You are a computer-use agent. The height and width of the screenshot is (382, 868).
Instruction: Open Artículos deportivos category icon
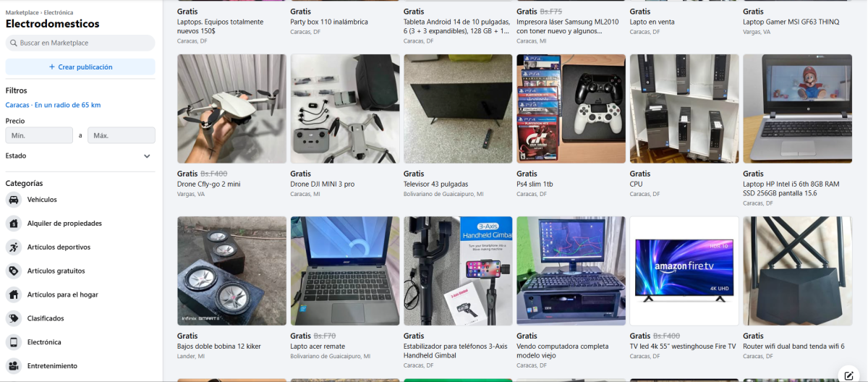click(x=13, y=247)
